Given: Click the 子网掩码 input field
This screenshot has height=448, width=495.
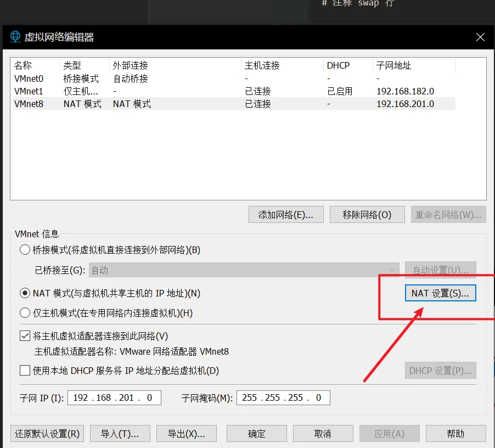Looking at the screenshot, I should [283, 398].
